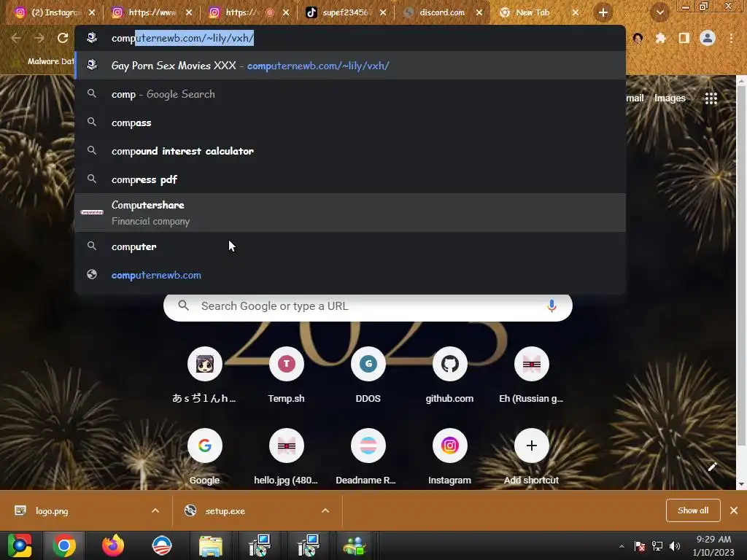747x560 pixels.
Task: Switch to the discord.com tab
Action: (442, 12)
